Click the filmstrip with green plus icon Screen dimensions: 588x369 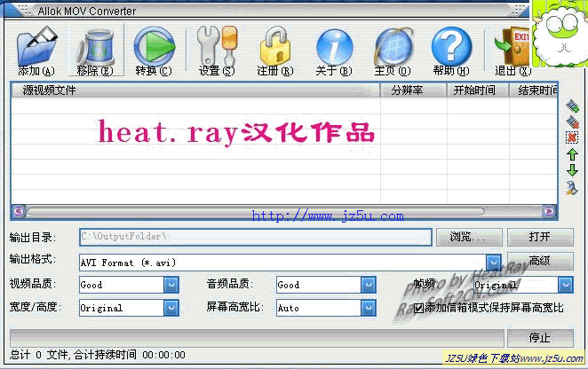[572, 106]
